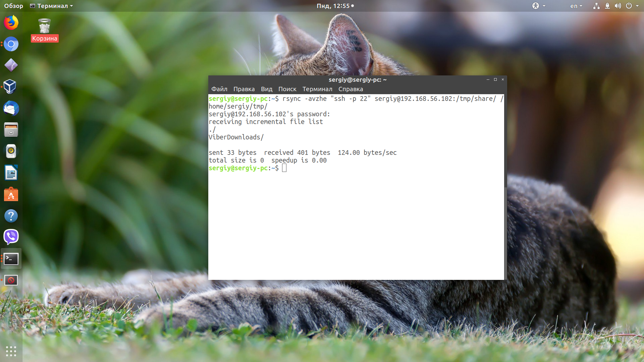Select the Terminal icon in dock
Screen dimensions: 644x362
tap(11, 258)
